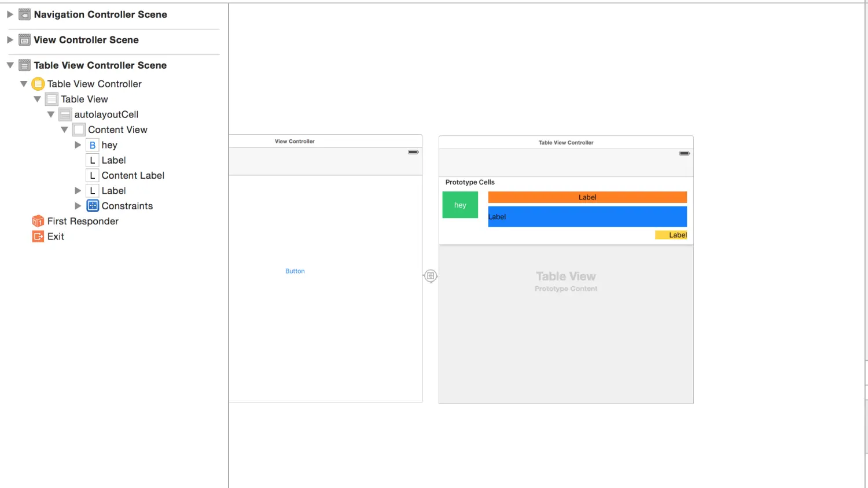Click the Navigation Controller Scene icon
This screenshot has height=488, width=868.
click(x=24, y=14)
